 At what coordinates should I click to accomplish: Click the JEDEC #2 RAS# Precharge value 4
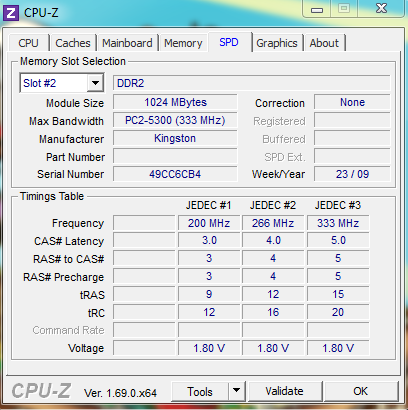273,276
